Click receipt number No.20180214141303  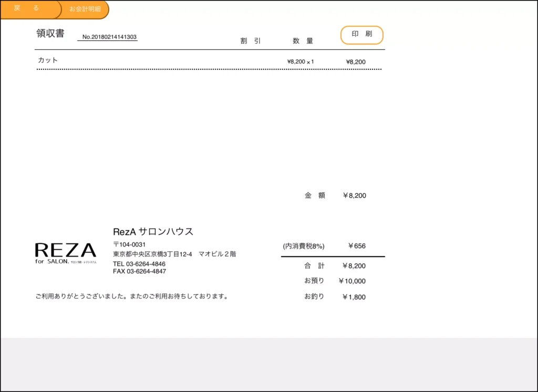[x=109, y=37]
